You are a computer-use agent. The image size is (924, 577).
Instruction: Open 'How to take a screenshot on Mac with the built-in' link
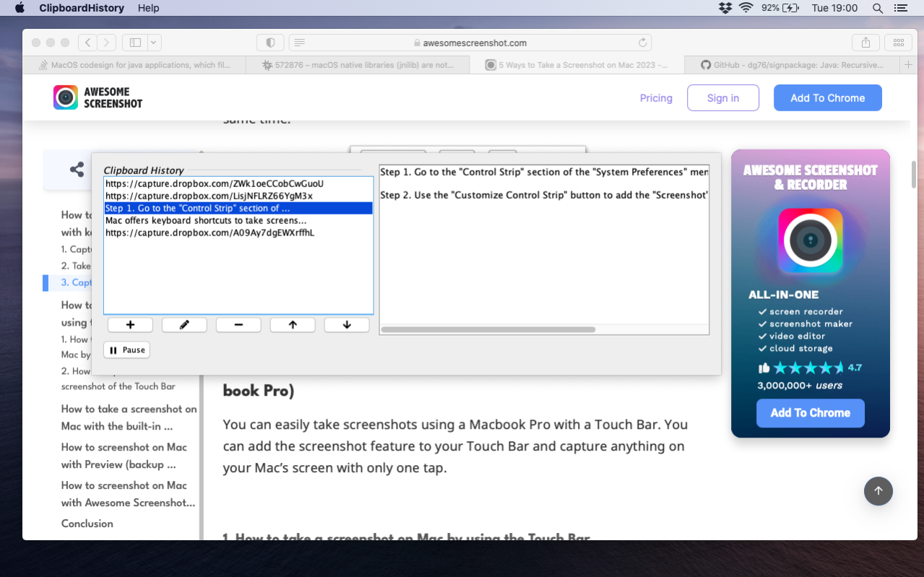coord(129,417)
